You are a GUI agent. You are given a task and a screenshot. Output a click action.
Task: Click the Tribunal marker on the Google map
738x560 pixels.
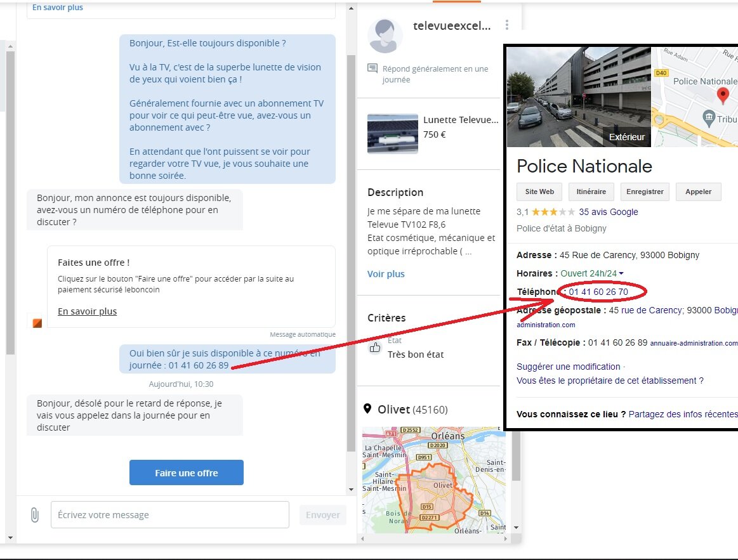pyautogui.click(x=709, y=118)
